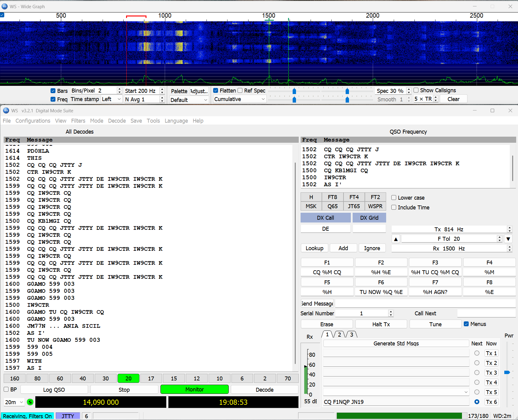Click the WS Digital Mode Suite title icon

pos(6,110)
